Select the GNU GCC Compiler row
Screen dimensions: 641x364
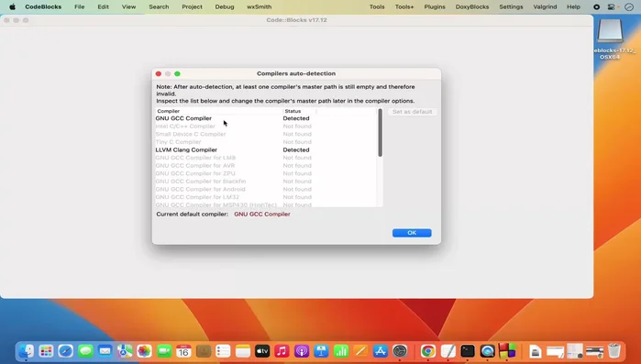click(x=266, y=118)
